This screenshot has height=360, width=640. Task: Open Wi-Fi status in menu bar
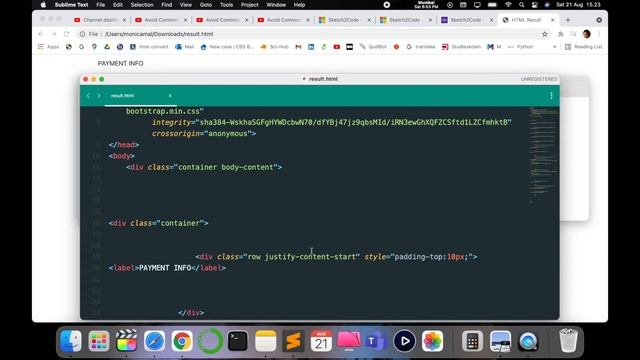click(x=508, y=5)
